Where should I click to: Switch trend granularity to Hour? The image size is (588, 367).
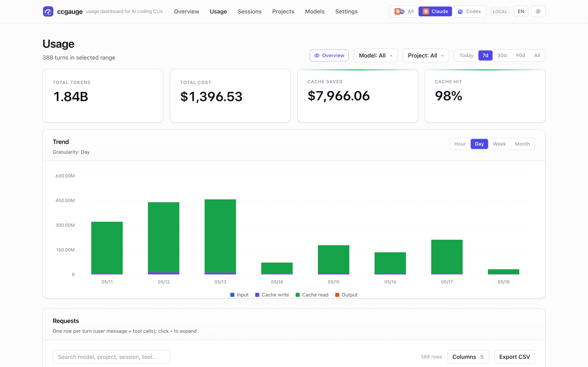tap(460, 144)
